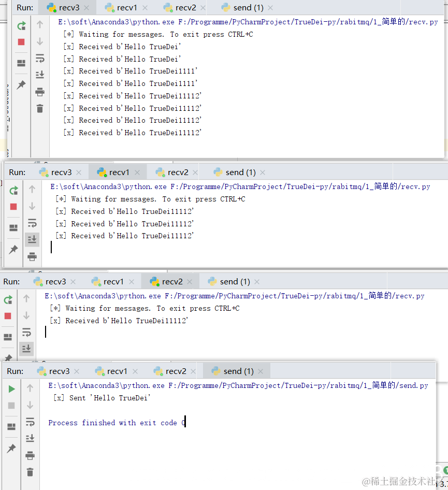The image size is (448, 490).
Task: Click print icon in second recv1 panel
Action: pyautogui.click(x=32, y=256)
